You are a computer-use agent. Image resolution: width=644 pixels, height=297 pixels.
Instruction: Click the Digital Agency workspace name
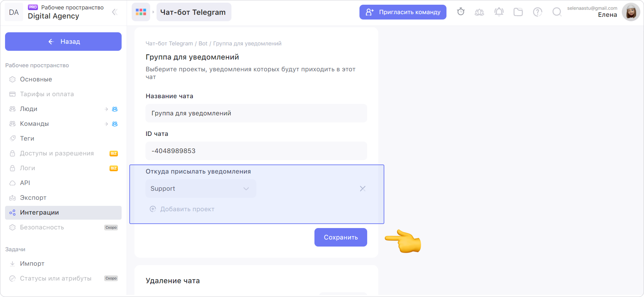(53, 16)
